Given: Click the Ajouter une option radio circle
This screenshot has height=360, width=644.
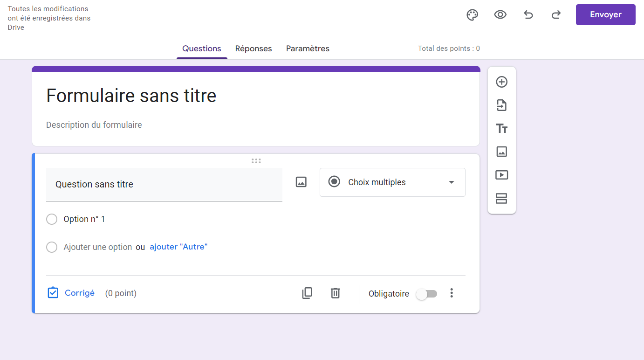Looking at the screenshot, I should click(52, 247).
